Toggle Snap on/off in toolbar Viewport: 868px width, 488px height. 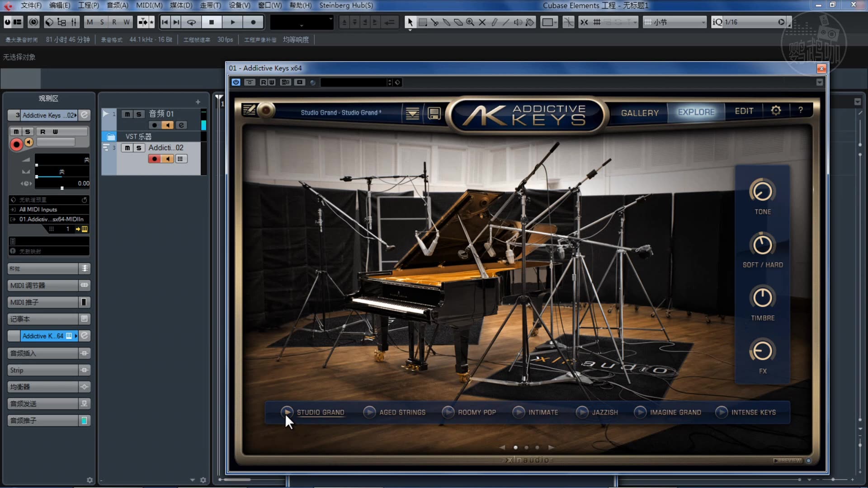(x=585, y=22)
